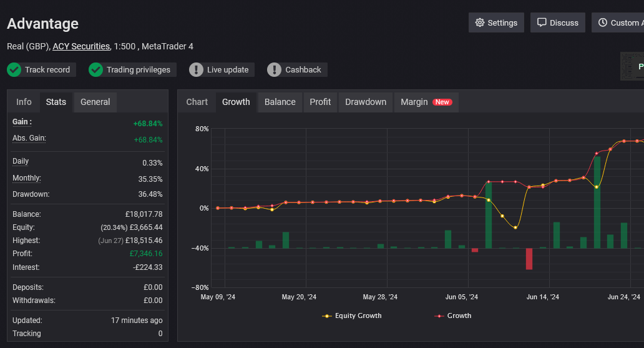Open the Info tab
The image size is (644, 348).
24,102
